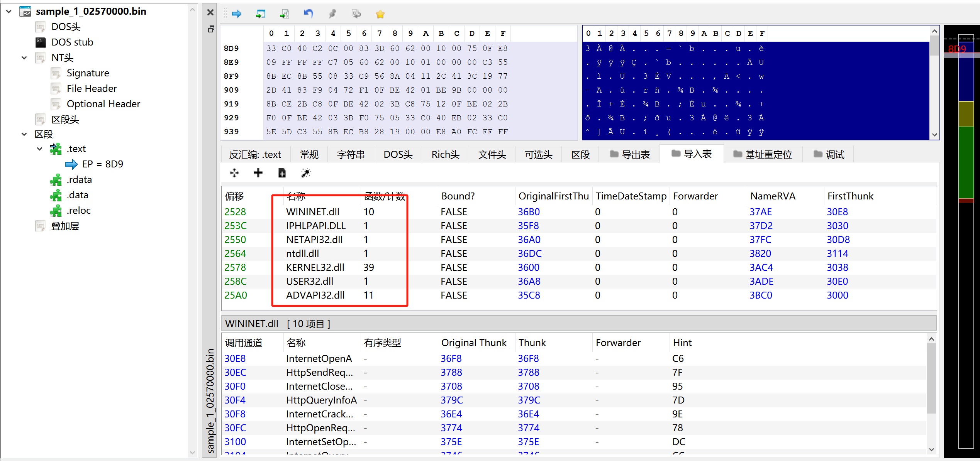980x461 pixels.
Task: Click offset 2528 in import table
Action: click(235, 212)
